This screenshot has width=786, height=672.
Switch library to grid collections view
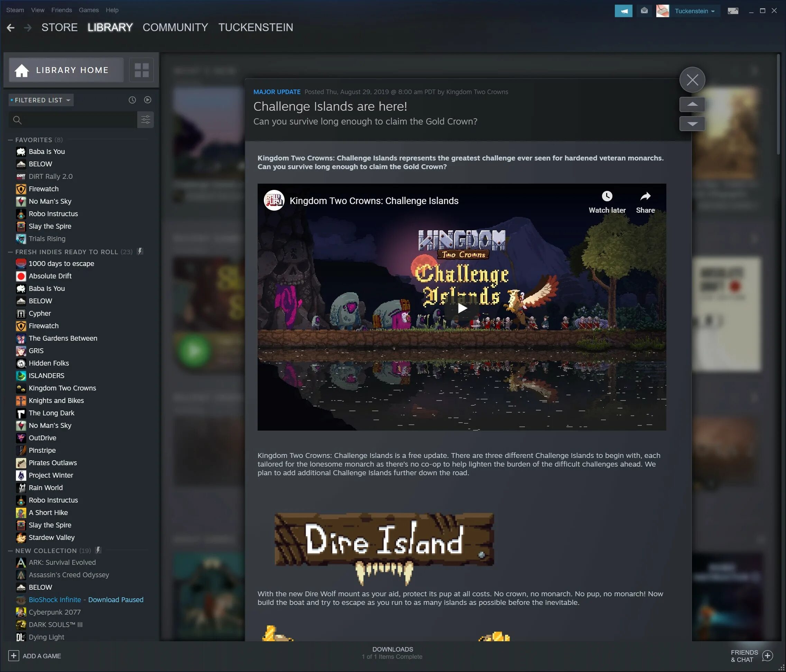141,70
